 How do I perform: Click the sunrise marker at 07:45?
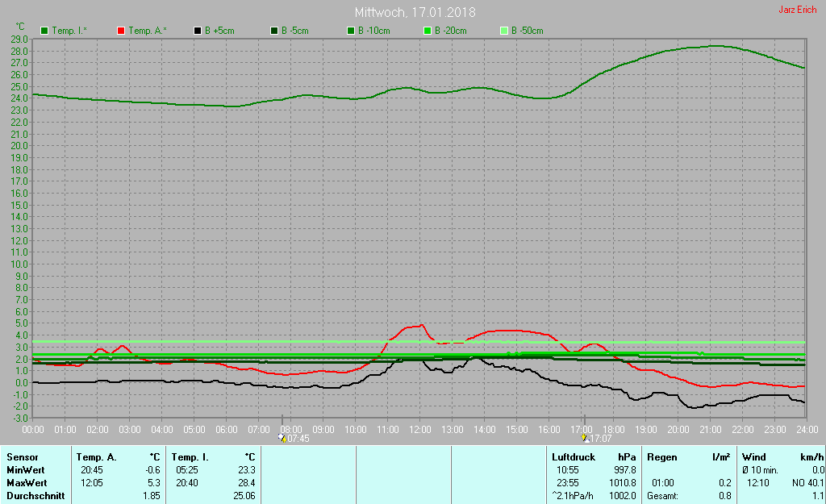click(282, 438)
